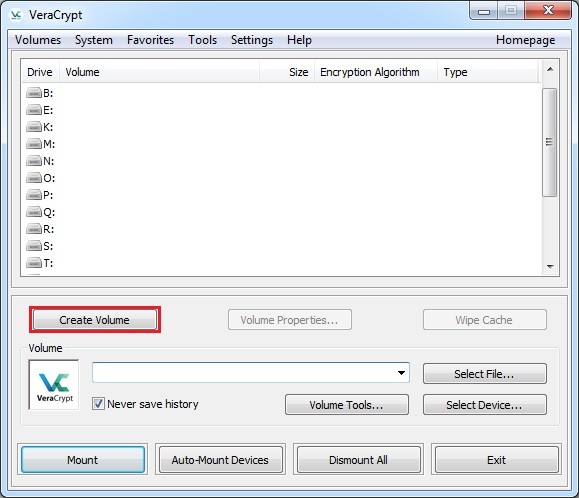The width and height of the screenshot is (579, 498).
Task: Click the VeraCrypt title bar icon
Action: coord(16,15)
